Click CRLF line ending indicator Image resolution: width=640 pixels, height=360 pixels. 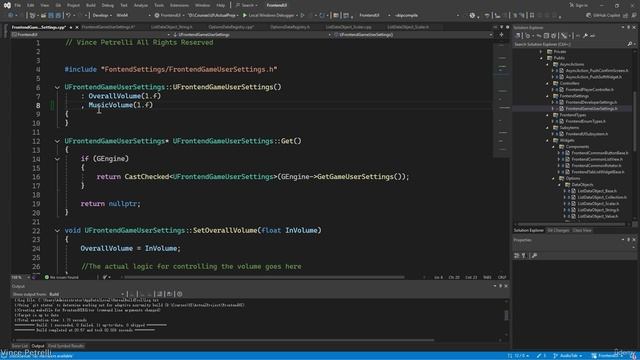click(x=502, y=277)
